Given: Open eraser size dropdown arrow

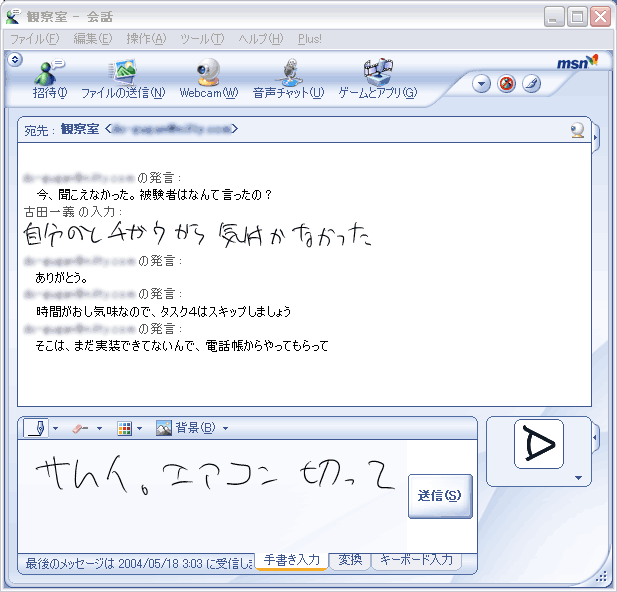Looking at the screenshot, I should [x=100, y=428].
